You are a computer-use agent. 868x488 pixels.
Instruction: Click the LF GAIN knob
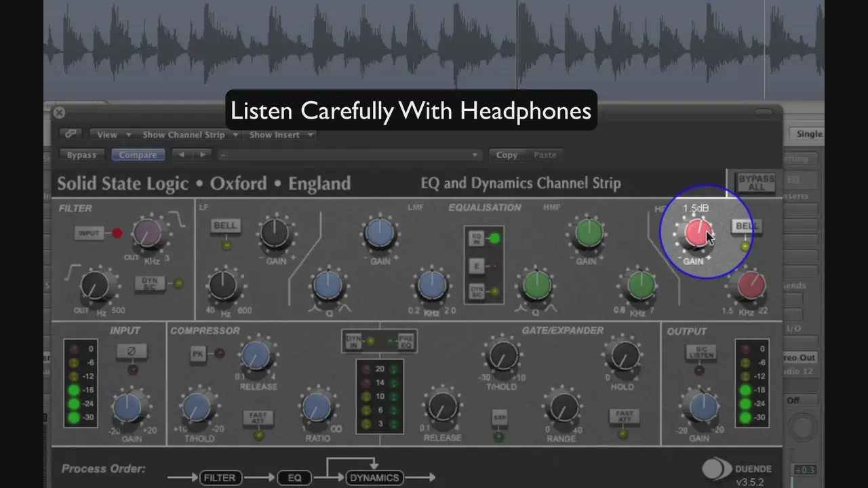(x=275, y=233)
